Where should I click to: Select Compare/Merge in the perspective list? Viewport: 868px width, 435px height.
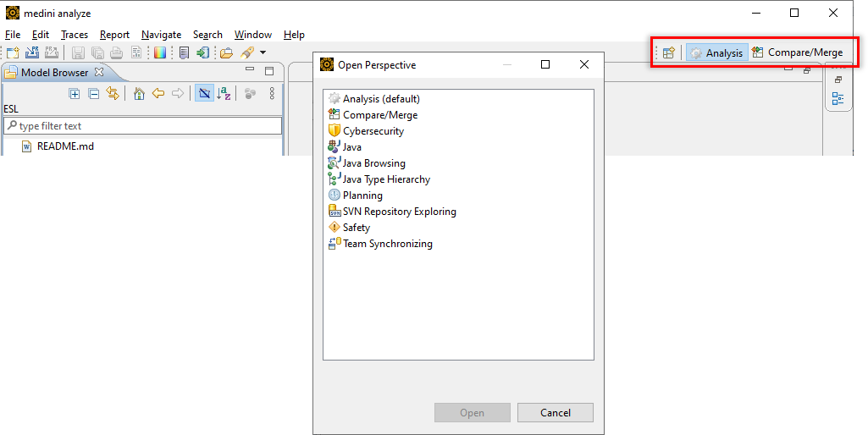[x=373, y=114]
